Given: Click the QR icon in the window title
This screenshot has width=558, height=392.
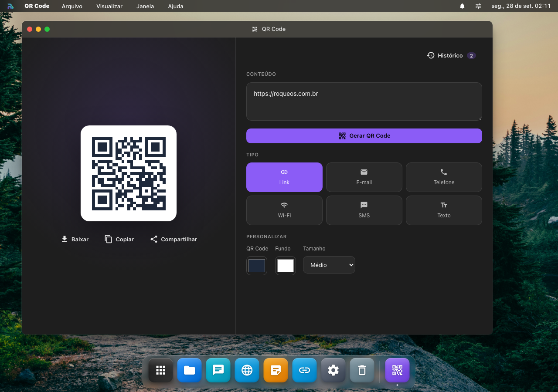Looking at the screenshot, I should [255, 29].
